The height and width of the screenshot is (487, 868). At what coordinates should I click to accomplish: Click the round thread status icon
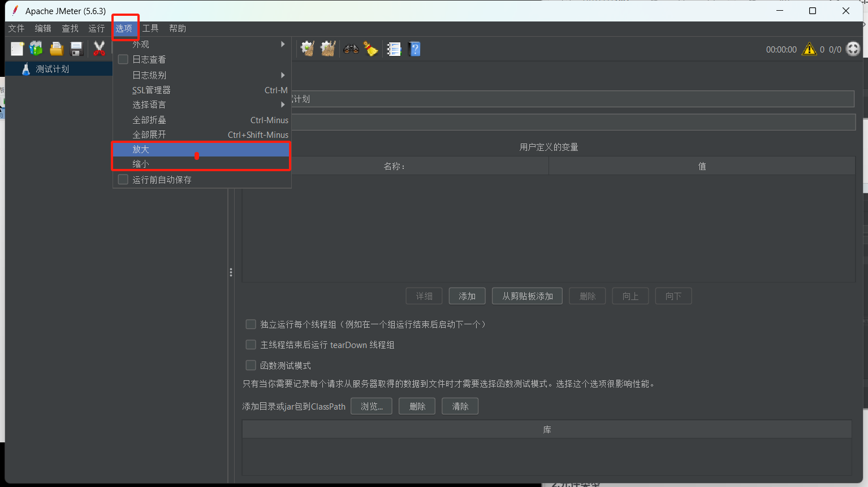(x=853, y=49)
